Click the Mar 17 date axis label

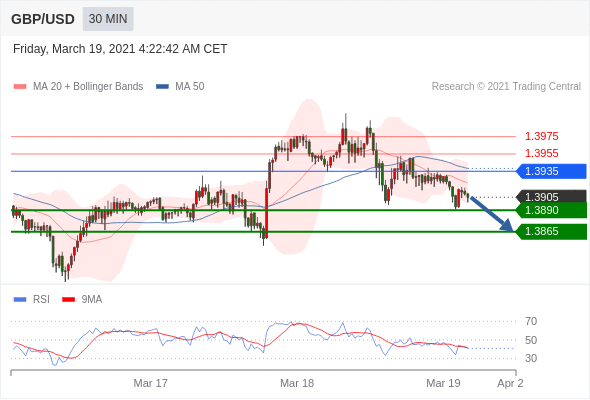pos(151,383)
